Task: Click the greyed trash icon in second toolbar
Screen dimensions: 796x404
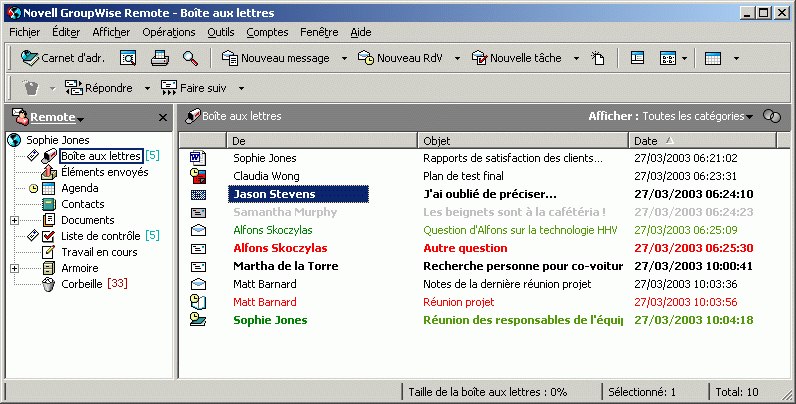Action: point(30,88)
